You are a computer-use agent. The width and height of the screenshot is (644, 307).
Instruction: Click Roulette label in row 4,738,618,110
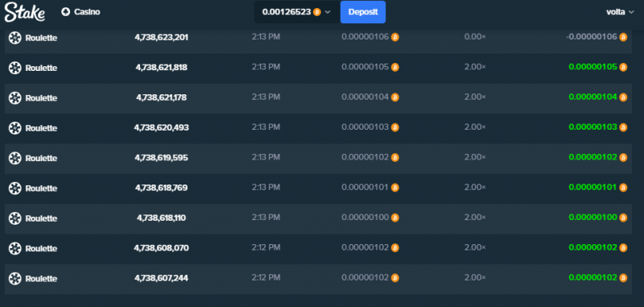(x=41, y=218)
